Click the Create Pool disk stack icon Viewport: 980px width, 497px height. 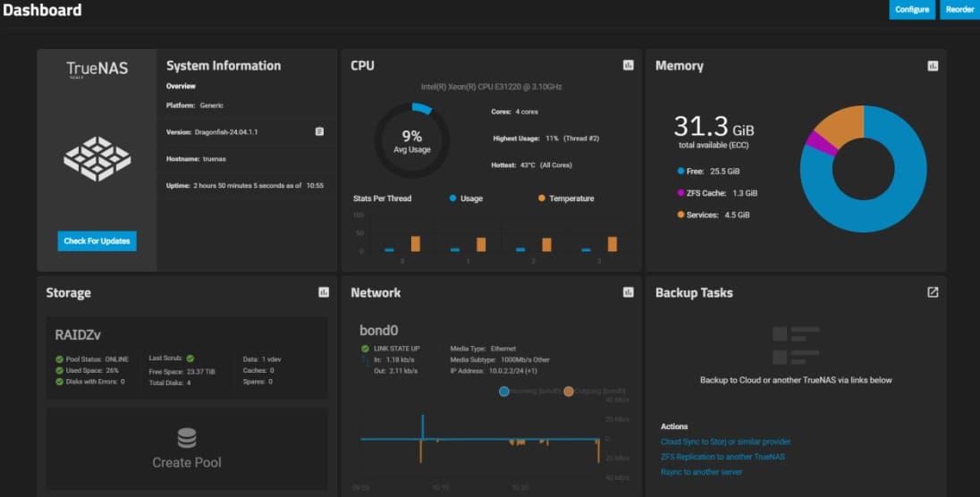187,438
